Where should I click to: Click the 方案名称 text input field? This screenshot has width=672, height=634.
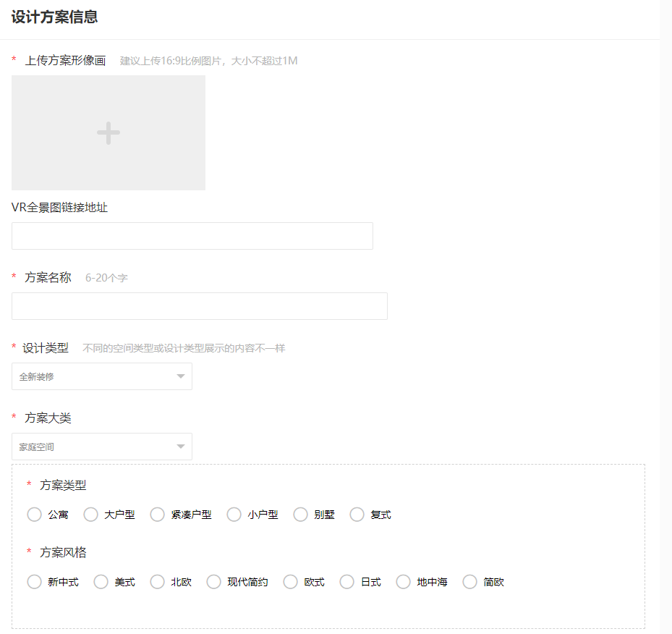point(199,306)
